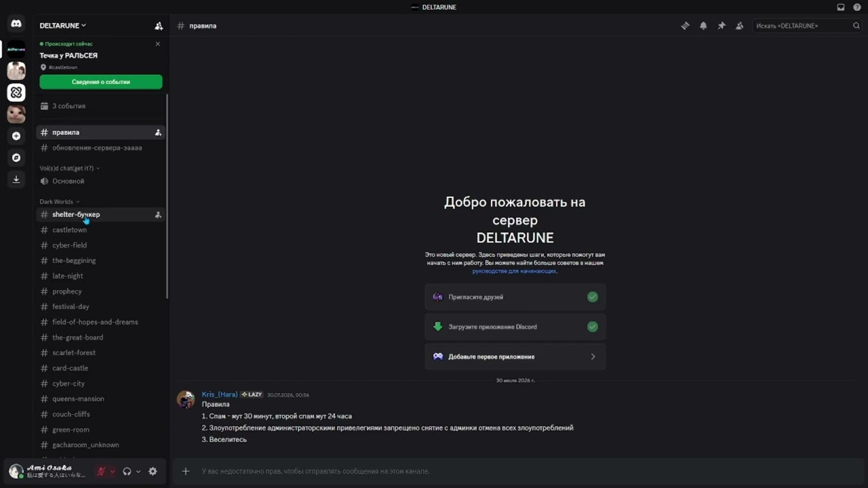Screen dimensions: 868x488
Task: Open the gacharoom_unknown channel
Action: point(101,445)
